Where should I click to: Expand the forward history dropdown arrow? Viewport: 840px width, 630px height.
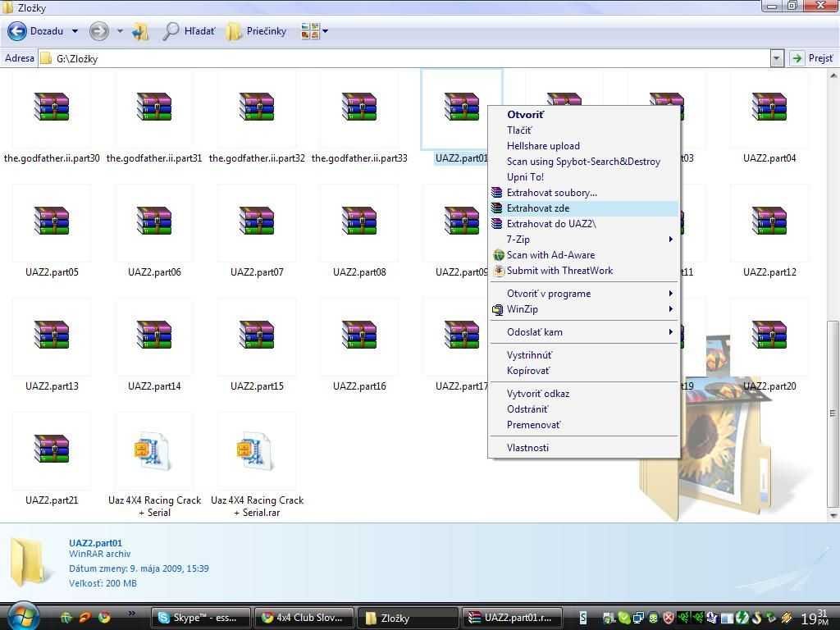click(x=120, y=31)
